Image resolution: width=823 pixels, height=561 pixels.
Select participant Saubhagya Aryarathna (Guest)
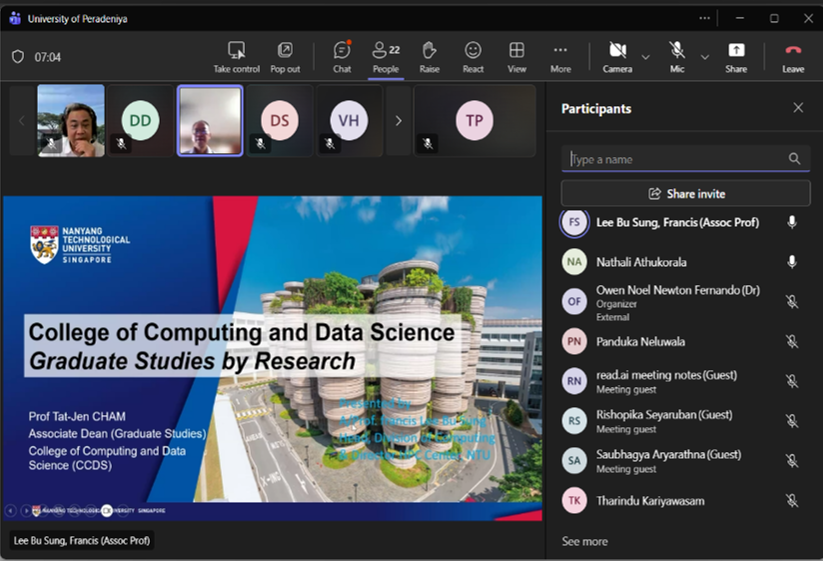(669, 454)
